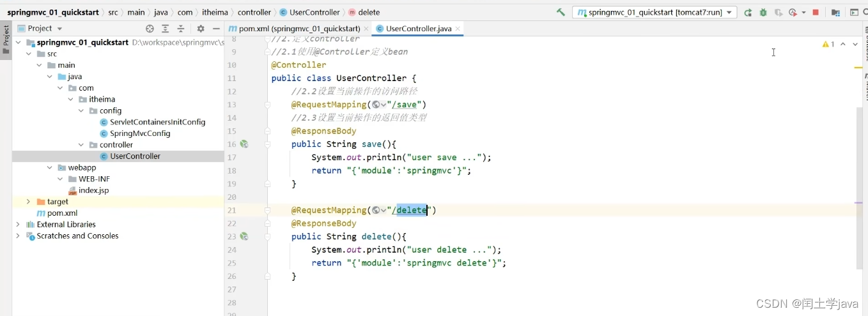Click controller in the breadcrumb bar
This screenshot has width=868, height=316.
[254, 12]
